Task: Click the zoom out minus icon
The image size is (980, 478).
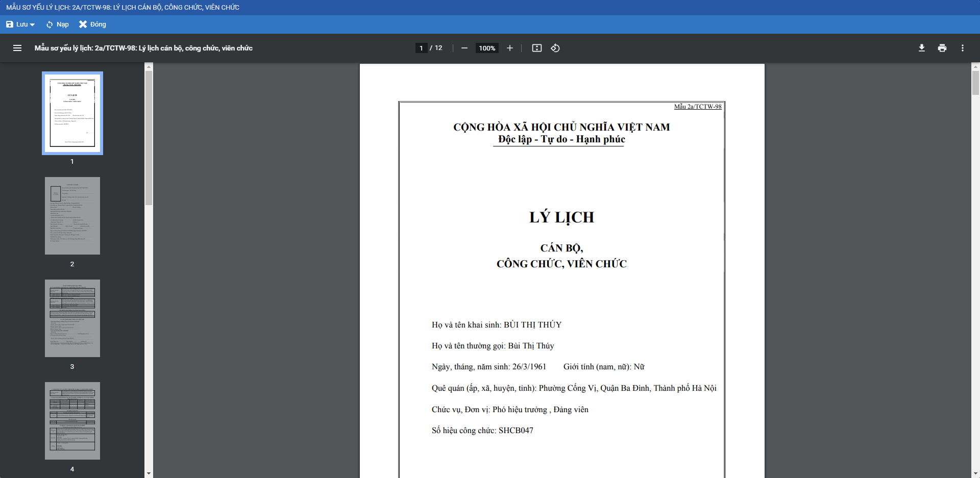Action: [464, 48]
